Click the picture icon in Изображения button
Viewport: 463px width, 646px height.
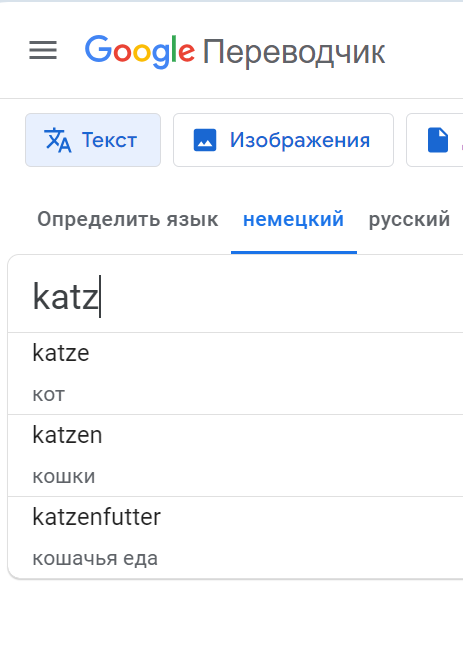coord(205,140)
